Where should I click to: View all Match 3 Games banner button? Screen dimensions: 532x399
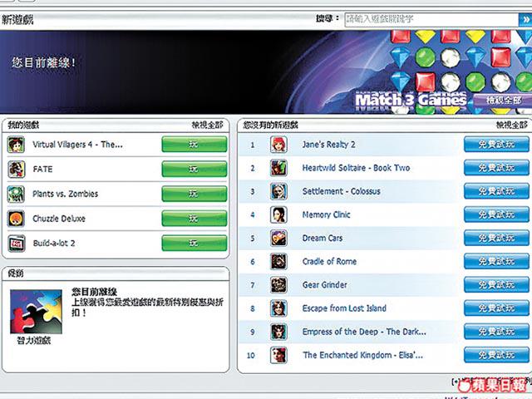coord(503,101)
